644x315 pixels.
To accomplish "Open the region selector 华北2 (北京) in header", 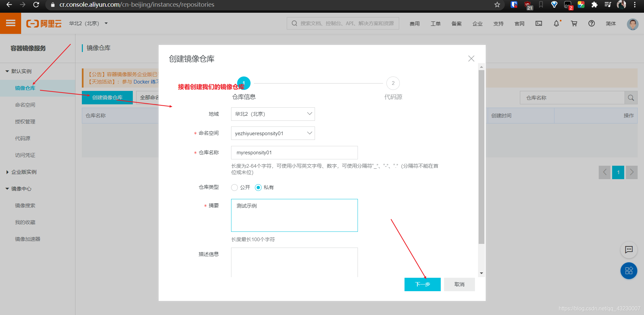I will (88, 23).
